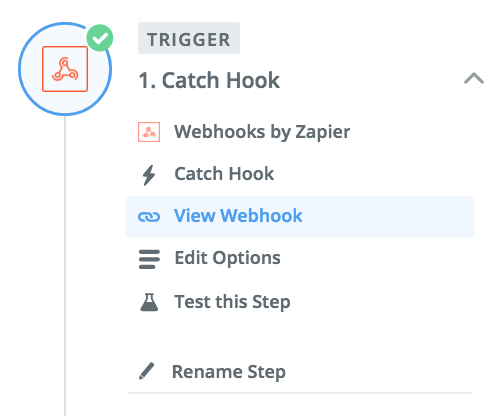Go to Test this Step
The width and height of the screenshot is (502, 416).
click(232, 302)
